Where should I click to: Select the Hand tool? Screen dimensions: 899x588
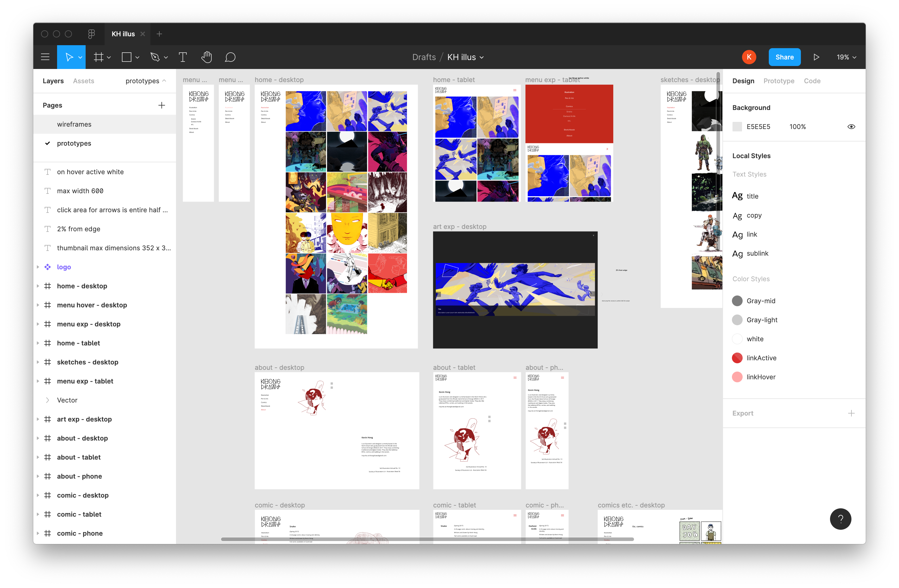click(x=207, y=57)
